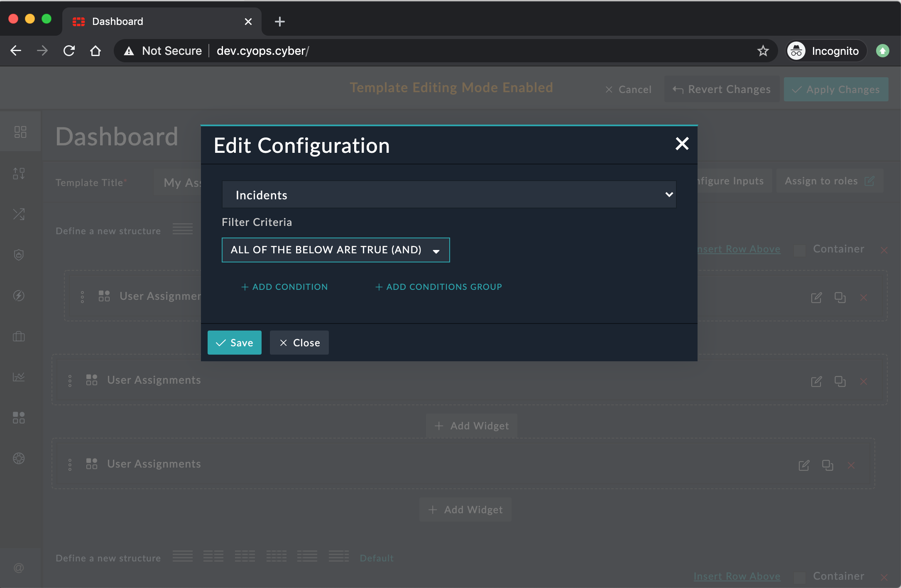Click Add Conditions Group link
Viewport: 901px width, 588px height.
[438, 287]
